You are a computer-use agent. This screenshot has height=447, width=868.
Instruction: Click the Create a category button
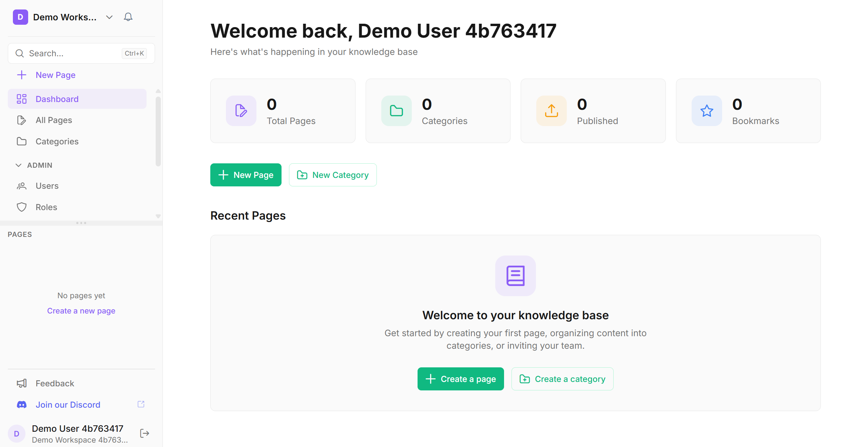pyautogui.click(x=562, y=379)
